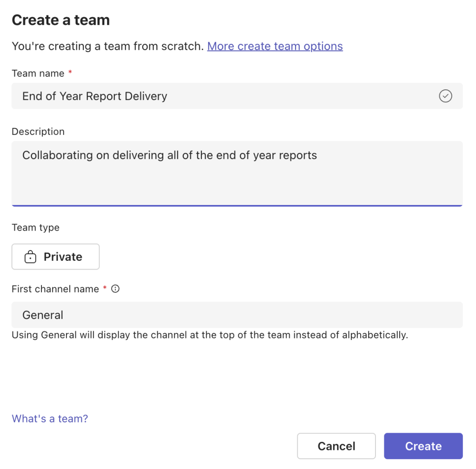Select the First channel name field containing General

pos(237,315)
